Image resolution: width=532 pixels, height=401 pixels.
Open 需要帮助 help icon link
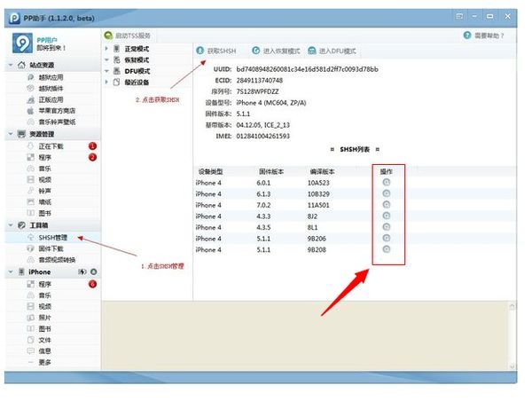click(467, 35)
